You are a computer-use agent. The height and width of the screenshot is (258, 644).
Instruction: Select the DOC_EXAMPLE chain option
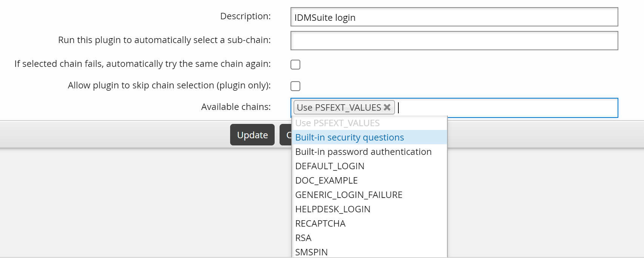coord(326,181)
